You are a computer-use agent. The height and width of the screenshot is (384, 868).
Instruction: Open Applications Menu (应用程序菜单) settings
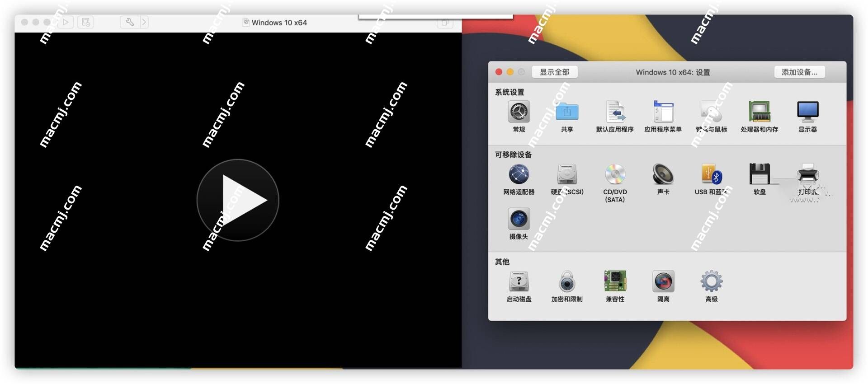(663, 112)
